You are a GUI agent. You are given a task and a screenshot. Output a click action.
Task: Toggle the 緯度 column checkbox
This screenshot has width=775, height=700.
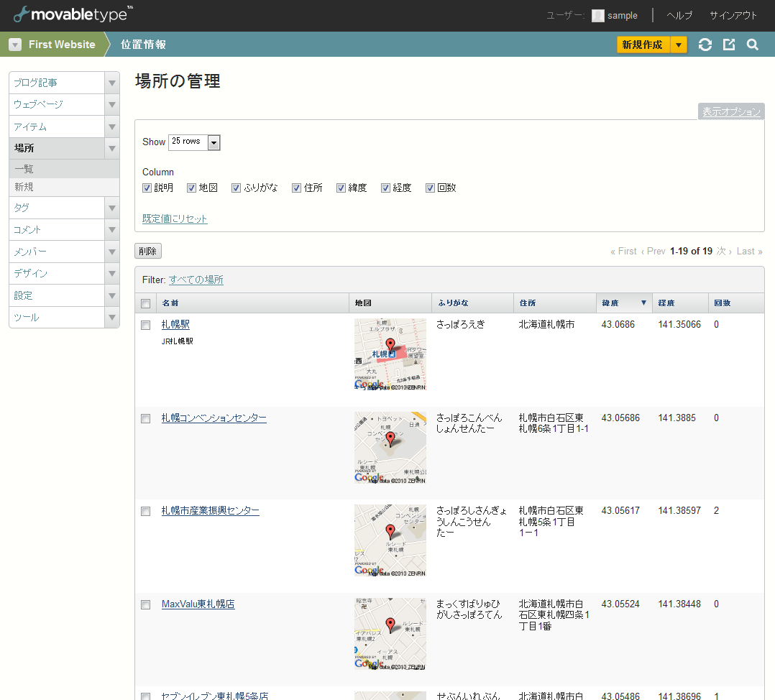[341, 188]
